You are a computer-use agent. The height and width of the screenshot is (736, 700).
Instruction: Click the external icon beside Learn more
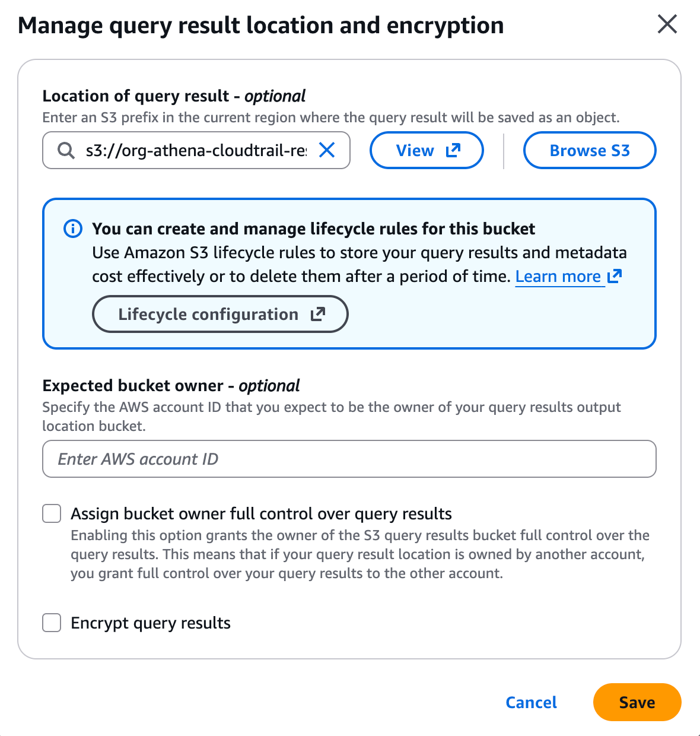(x=615, y=276)
